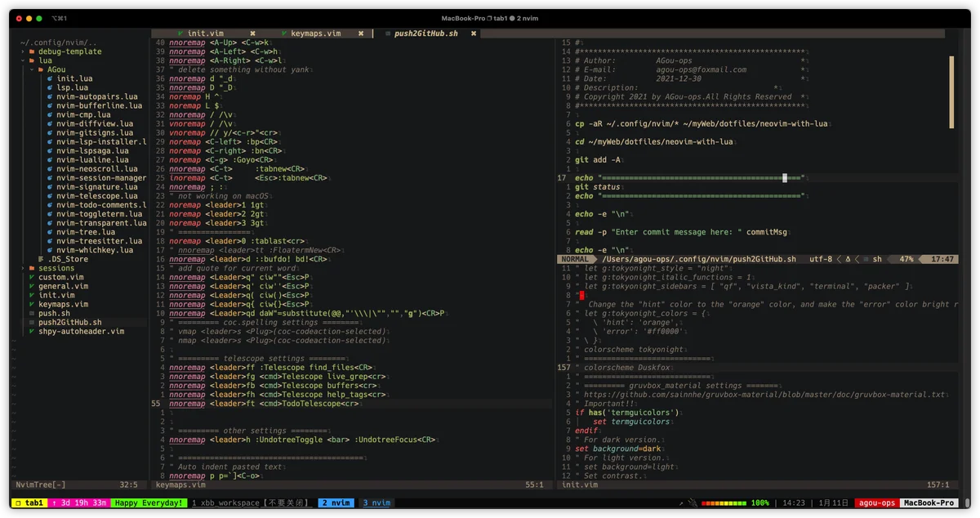This screenshot has width=980, height=518.
Task: Click the 17:47 cursor position in statusline
Action: point(942,259)
